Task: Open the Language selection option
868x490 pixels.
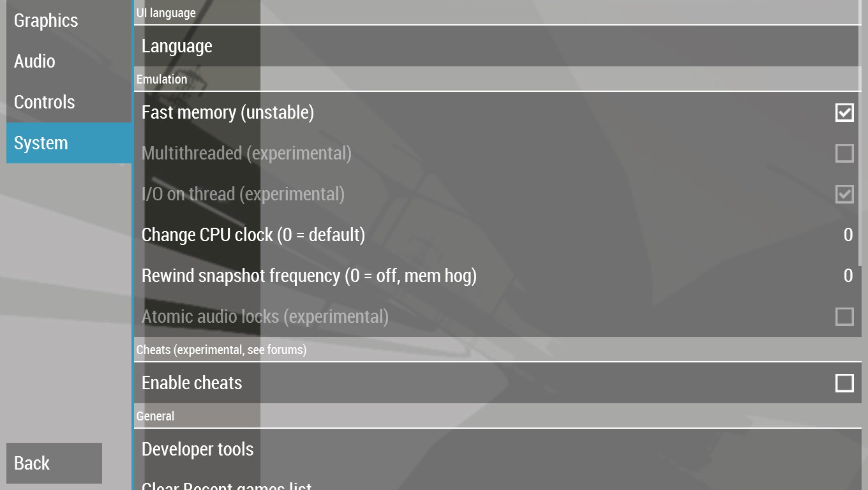Action: (177, 46)
